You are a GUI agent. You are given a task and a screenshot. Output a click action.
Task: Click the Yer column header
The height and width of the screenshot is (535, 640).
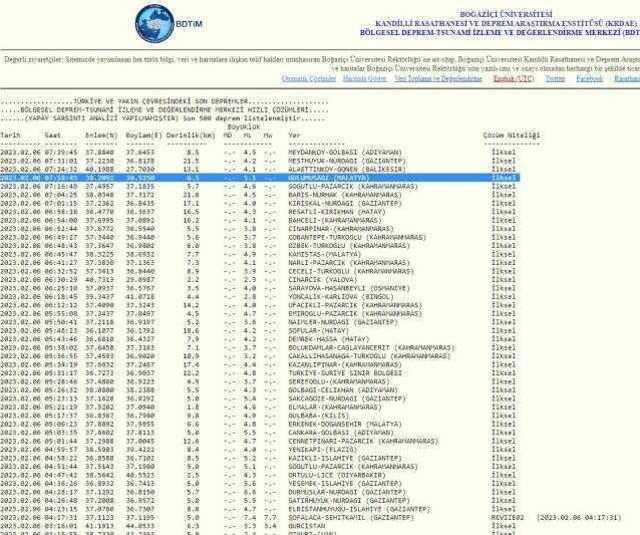pyautogui.click(x=294, y=135)
